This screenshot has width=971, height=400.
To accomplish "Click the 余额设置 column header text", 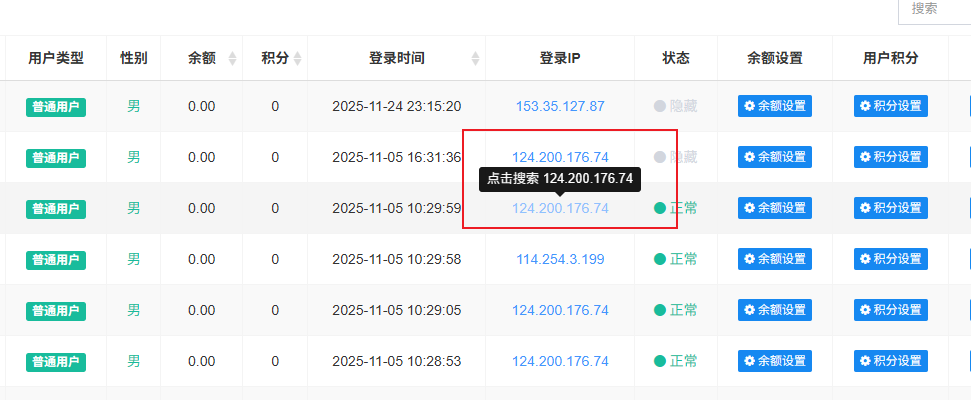I will [x=775, y=58].
